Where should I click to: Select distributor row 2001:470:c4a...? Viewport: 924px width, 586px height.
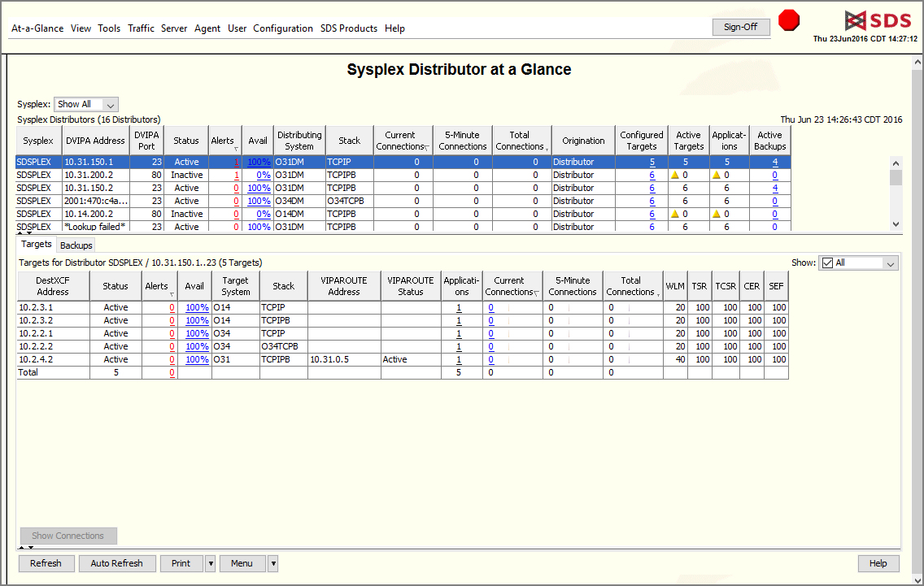click(x=403, y=201)
